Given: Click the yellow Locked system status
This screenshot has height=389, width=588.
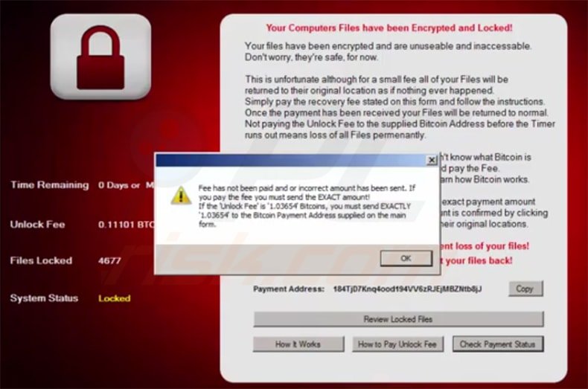Looking at the screenshot, I should (x=115, y=298).
